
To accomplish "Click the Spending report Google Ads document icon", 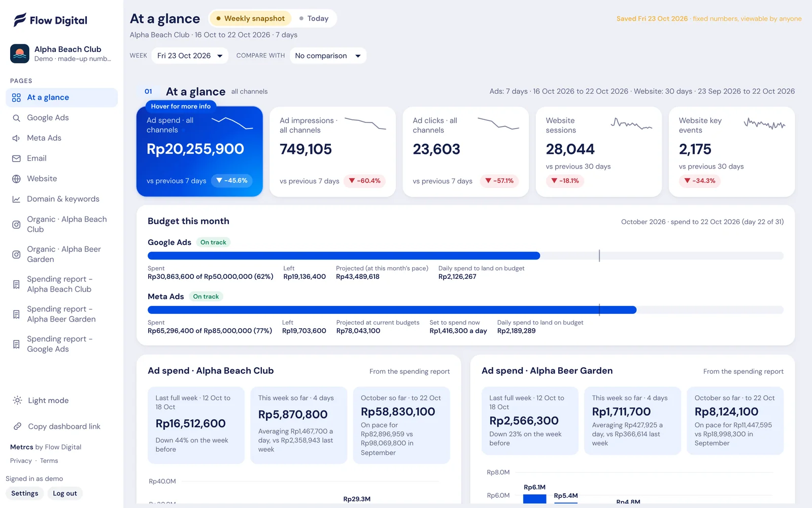I will pyautogui.click(x=16, y=344).
